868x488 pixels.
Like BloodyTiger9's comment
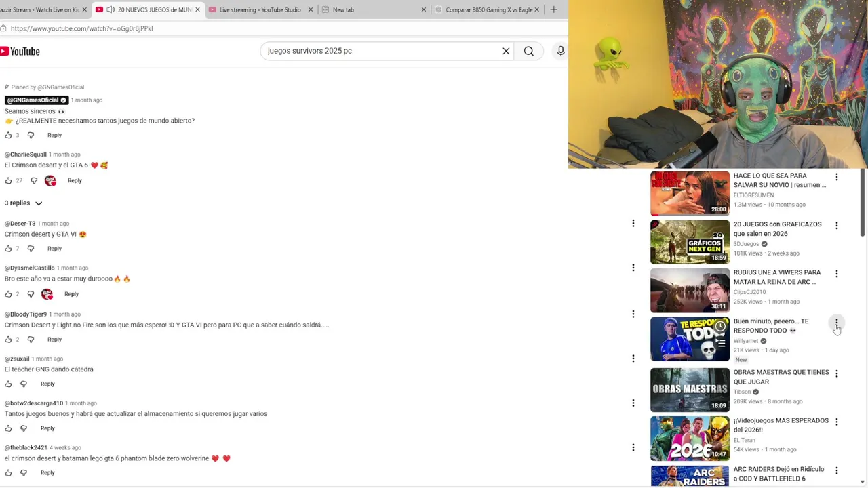(x=9, y=340)
